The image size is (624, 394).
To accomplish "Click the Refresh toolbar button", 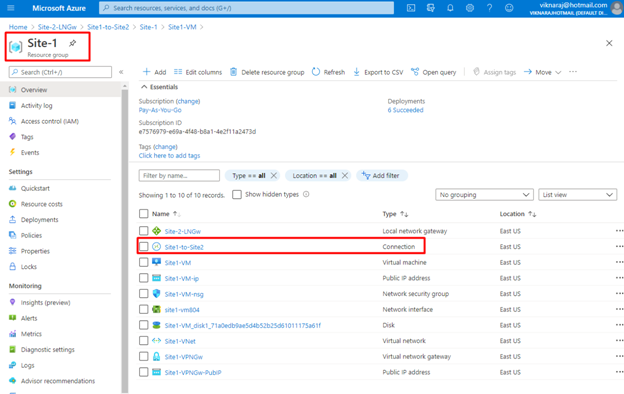I will (328, 72).
